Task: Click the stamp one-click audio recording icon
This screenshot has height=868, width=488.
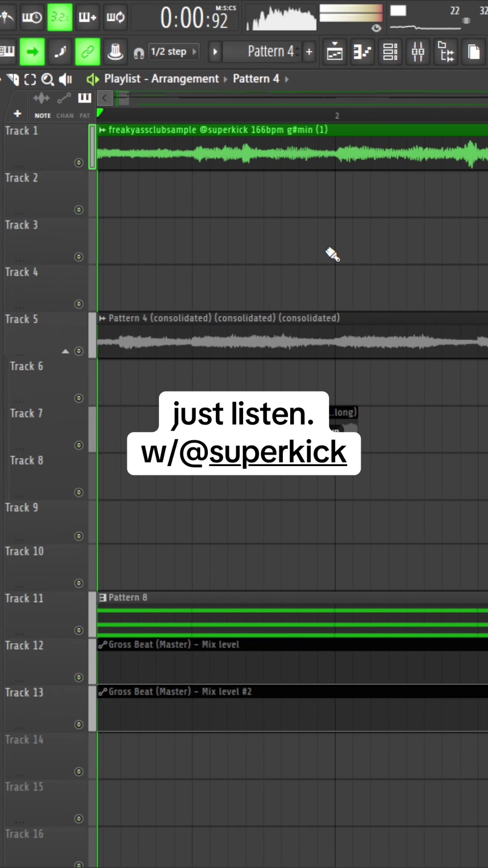Action: pyautogui.click(x=115, y=52)
